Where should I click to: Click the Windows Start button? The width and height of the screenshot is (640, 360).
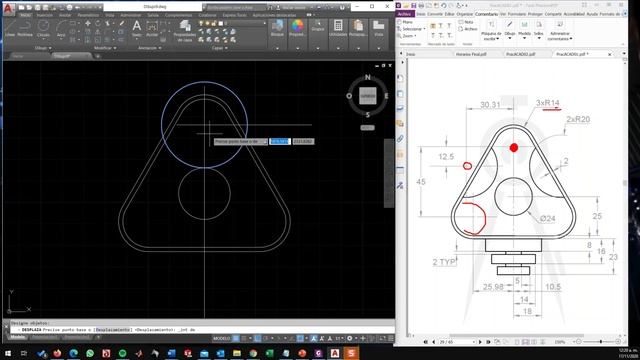click(8, 353)
